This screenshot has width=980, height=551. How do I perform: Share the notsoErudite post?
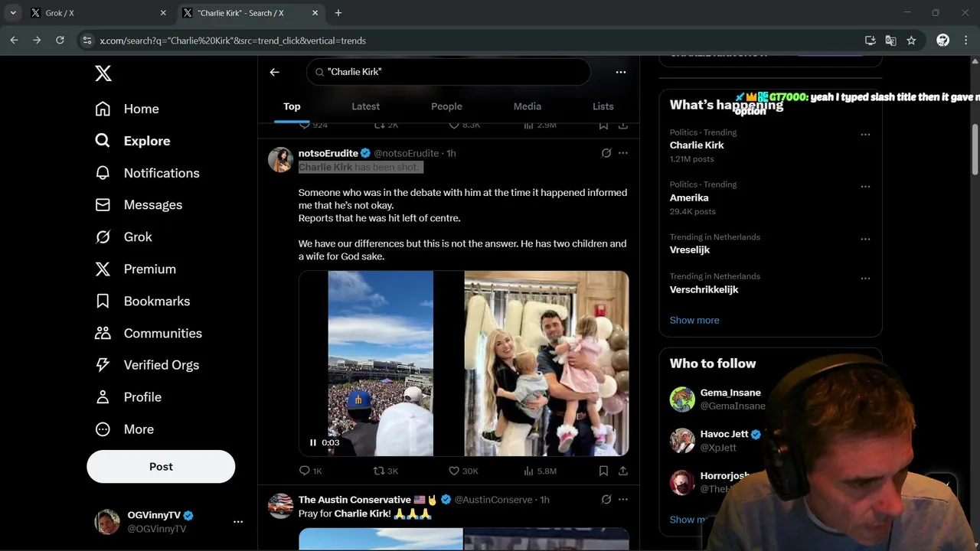point(623,471)
